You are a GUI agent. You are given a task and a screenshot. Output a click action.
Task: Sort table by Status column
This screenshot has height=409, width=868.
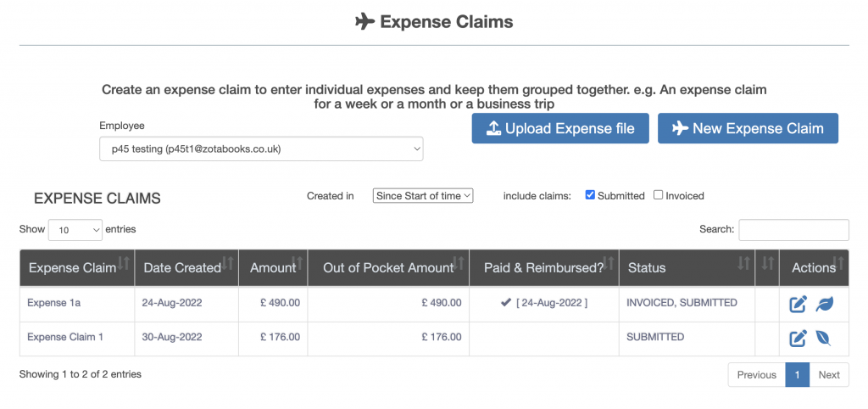pos(743,264)
